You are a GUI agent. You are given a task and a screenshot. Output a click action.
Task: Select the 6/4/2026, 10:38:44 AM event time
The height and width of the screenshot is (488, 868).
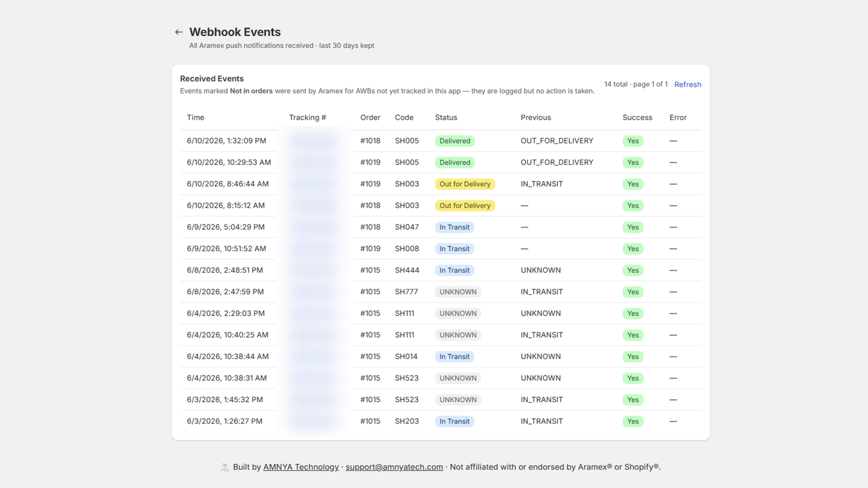coord(228,357)
